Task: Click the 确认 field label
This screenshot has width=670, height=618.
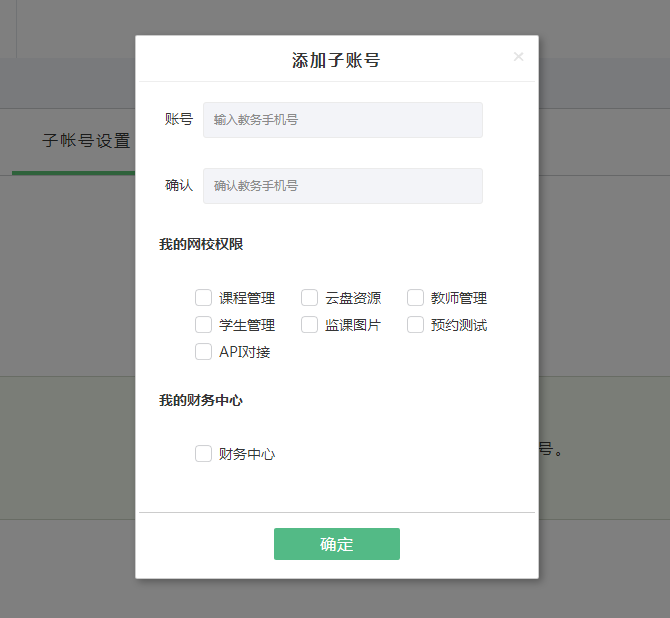Action: [179, 186]
